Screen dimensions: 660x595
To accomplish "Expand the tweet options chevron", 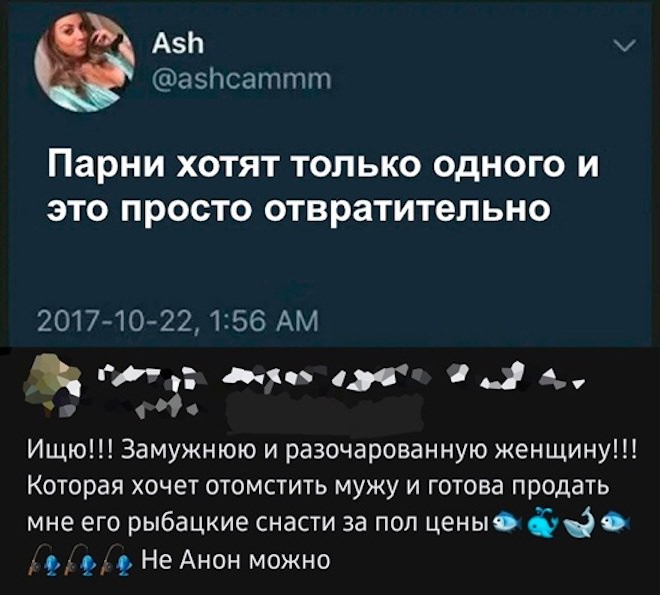I will pyautogui.click(x=624, y=45).
